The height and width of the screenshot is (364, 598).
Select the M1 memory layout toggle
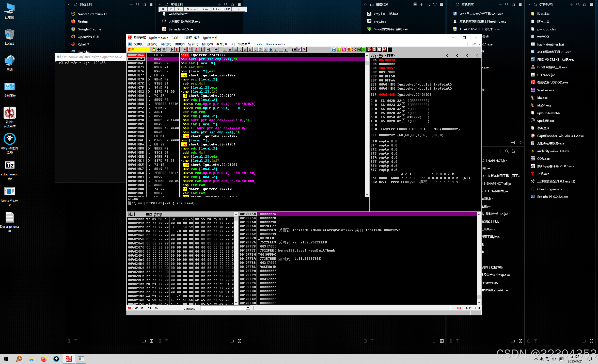tap(130, 308)
